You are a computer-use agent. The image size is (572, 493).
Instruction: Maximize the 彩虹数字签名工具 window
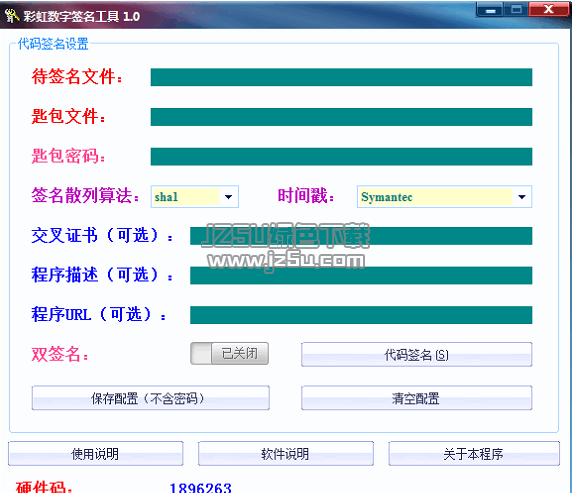(516, 9)
